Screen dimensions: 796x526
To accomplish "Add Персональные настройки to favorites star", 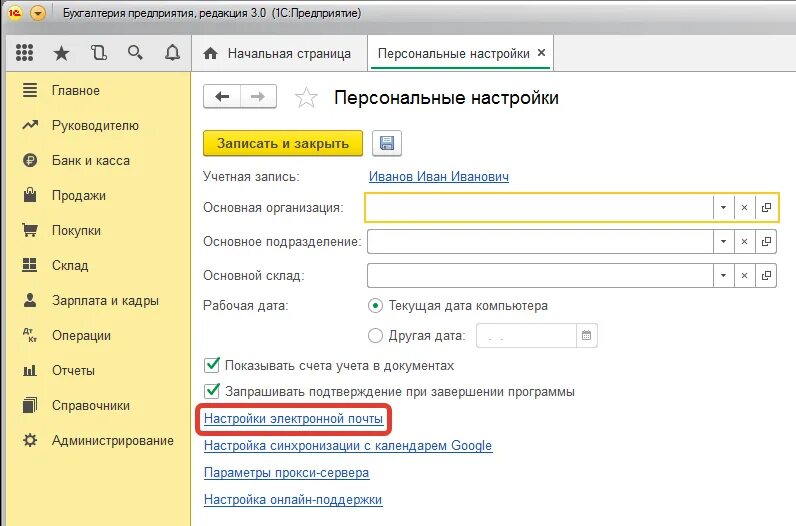I will (x=306, y=97).
